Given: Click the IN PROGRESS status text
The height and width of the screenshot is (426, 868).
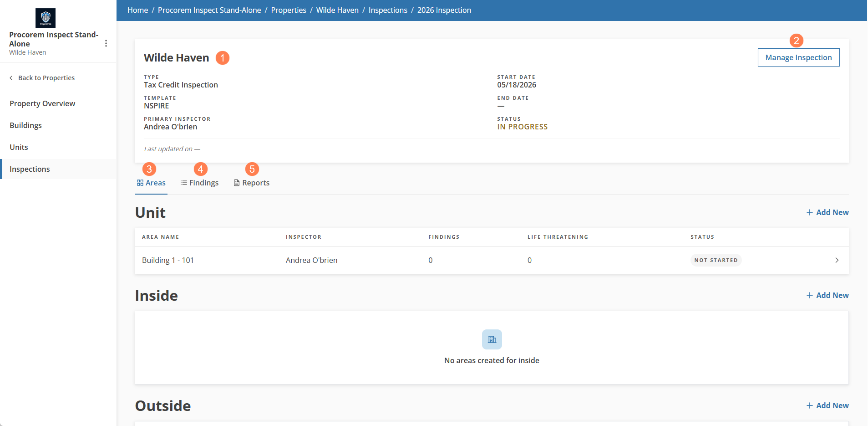Looking at the screenshot, I should tap(523, 127).
